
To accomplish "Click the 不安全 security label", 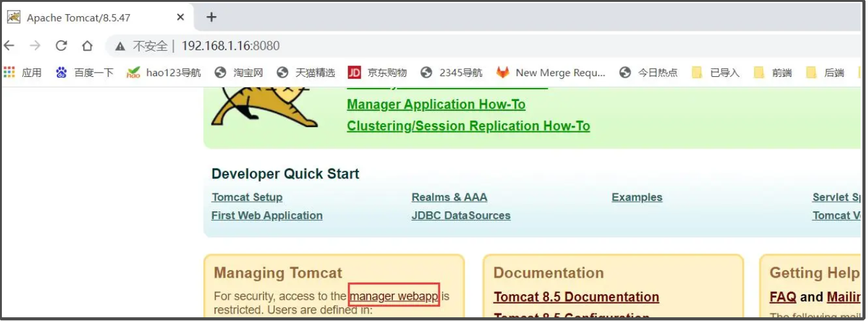I will coord(151,46).
